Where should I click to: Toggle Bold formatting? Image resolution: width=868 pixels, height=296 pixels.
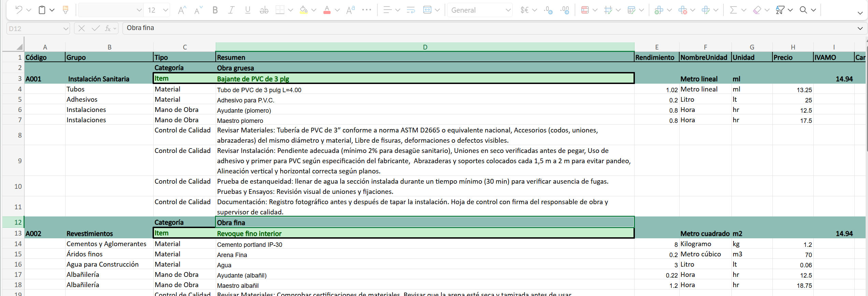(x=215, y=10)
